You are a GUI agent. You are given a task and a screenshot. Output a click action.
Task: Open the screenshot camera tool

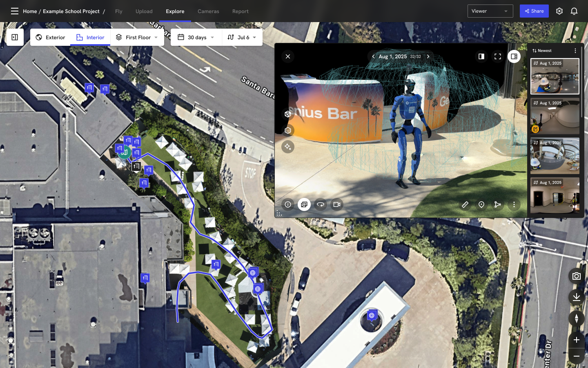click(576, 276)
